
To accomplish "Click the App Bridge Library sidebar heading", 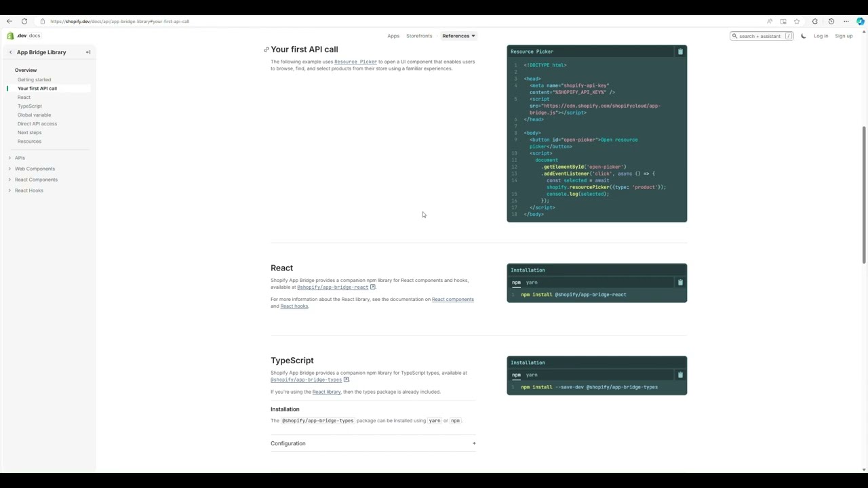I will [x=41, y=52].
